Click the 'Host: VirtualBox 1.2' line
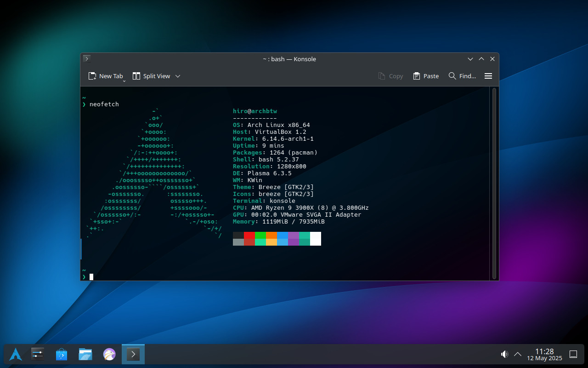The image size is (588, 368). coord(270,132)
